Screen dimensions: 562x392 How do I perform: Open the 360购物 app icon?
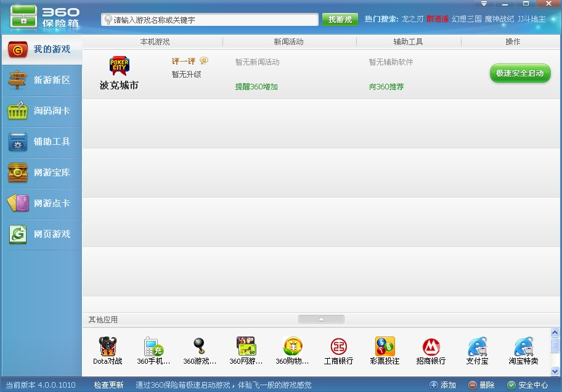[293, 346]
